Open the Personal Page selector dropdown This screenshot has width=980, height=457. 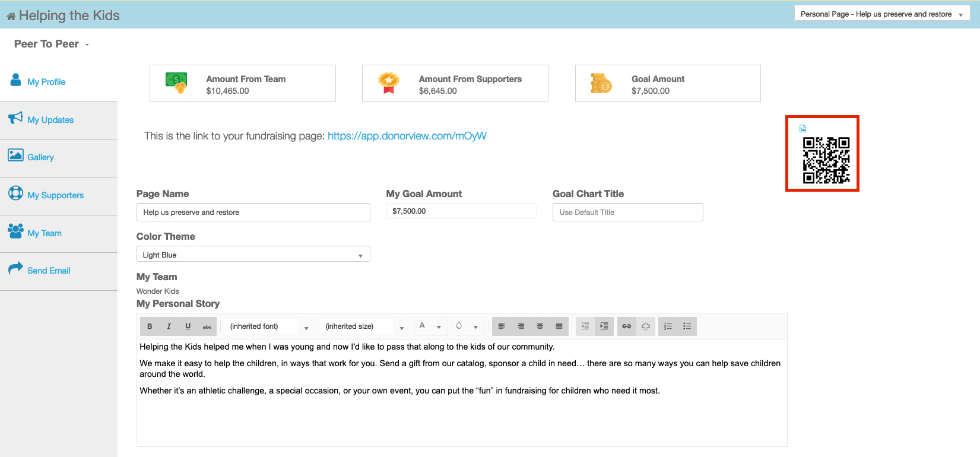882,14
